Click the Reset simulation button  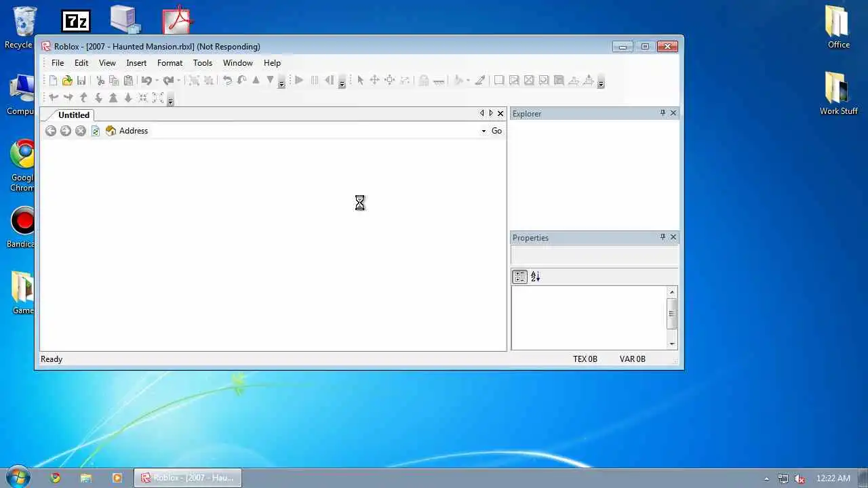tap(330, 80)
